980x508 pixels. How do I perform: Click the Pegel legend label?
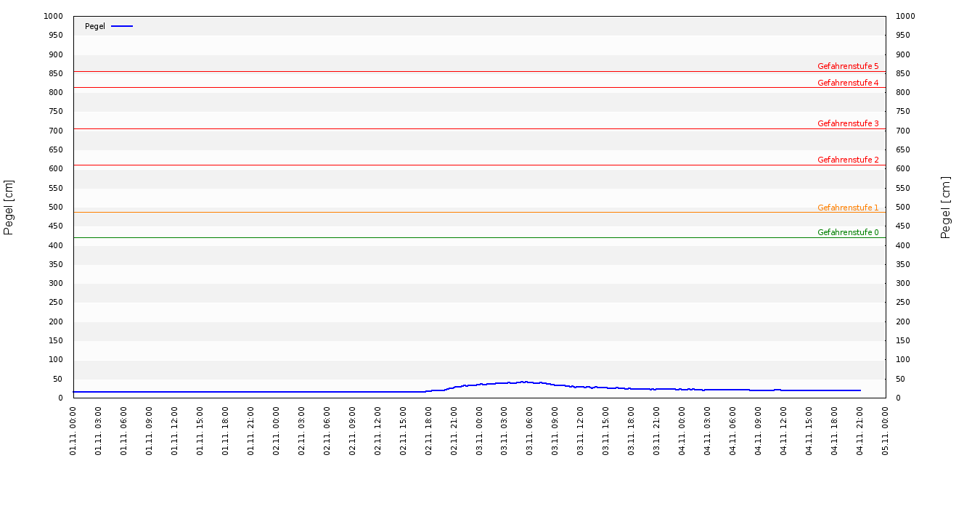94,26
